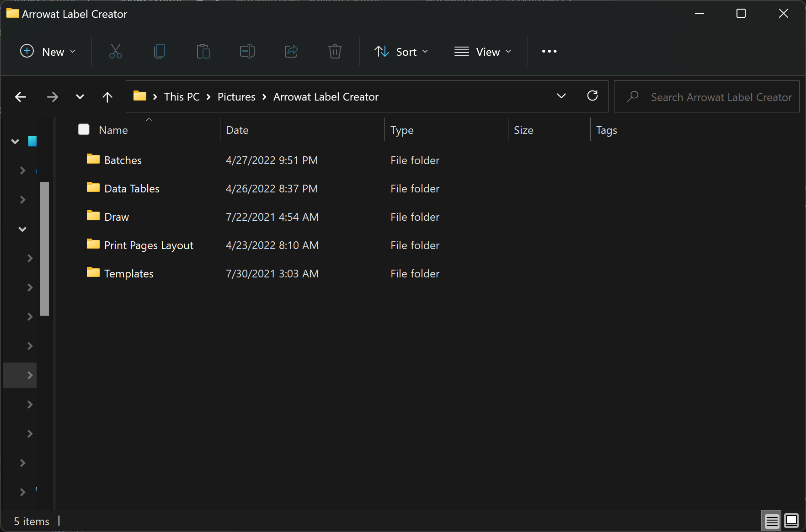Click the Paste clipboard icon
806x532 pixels.
point(203,51)
